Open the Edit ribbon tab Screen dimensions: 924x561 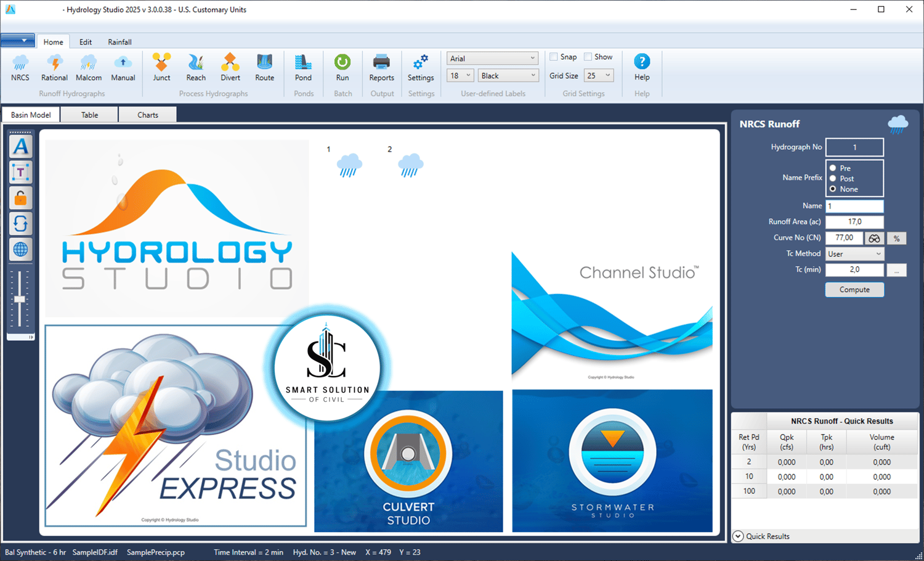click(x=86, y=42)
